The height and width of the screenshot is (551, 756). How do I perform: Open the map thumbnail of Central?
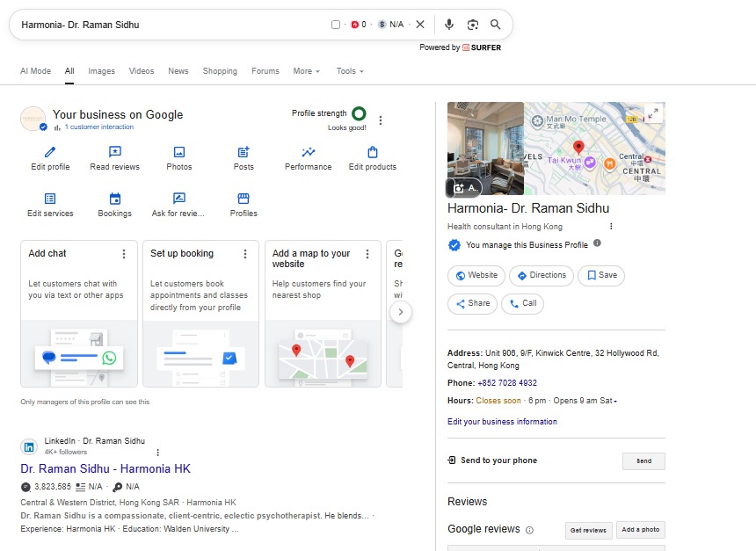click(594, 149)
